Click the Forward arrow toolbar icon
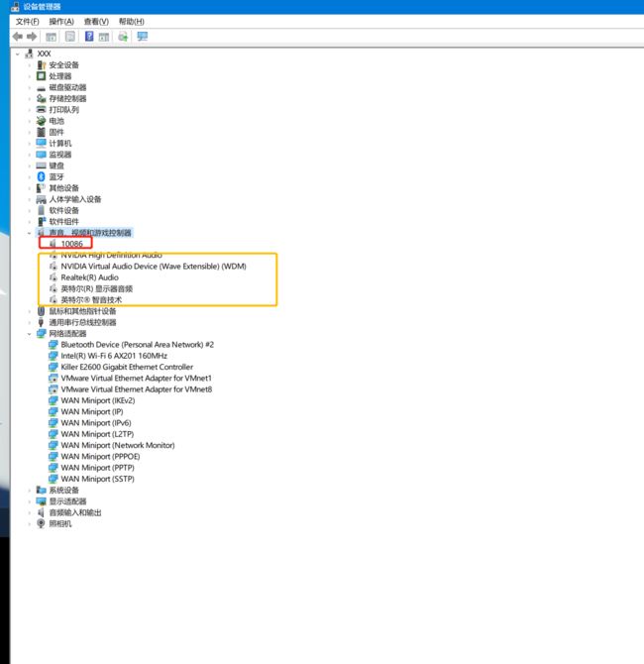The width and height of the screenshot is (644, 664). click(32, 37)
